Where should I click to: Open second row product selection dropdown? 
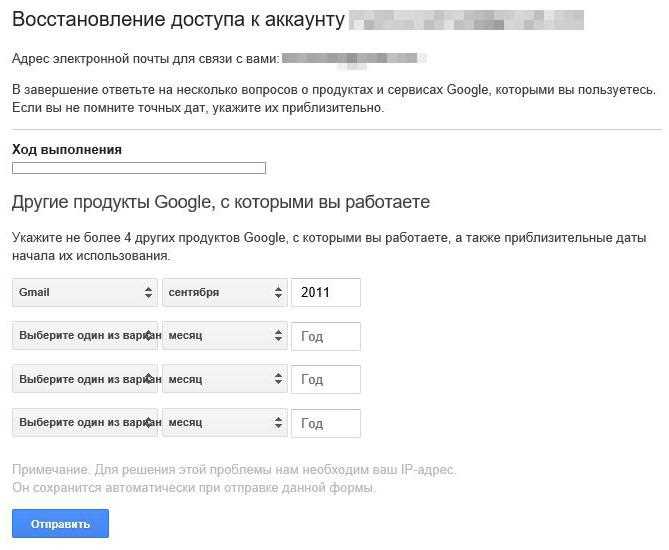(85, 336)
